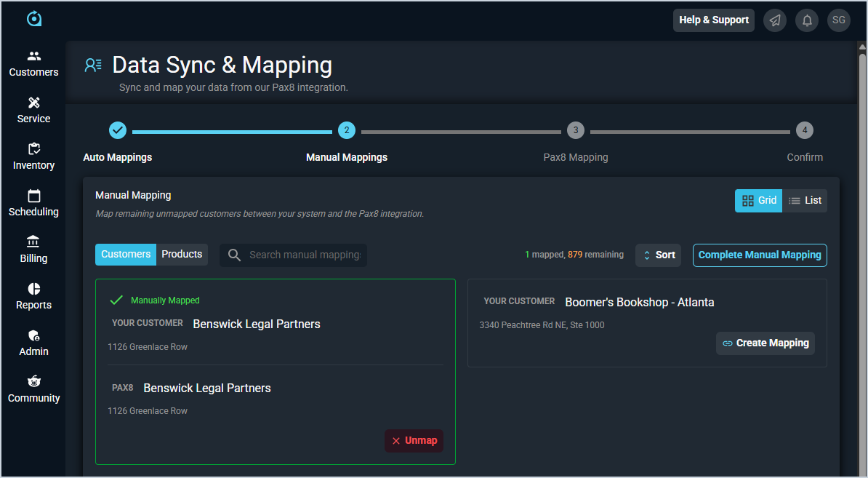Click the paper plane send icon
This screenshot has height=478, width=868.
pyautogui.click(x=775, y=20)
